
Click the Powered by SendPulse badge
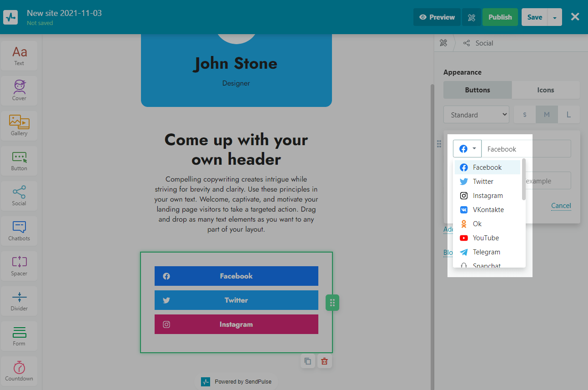click(236, 382)
